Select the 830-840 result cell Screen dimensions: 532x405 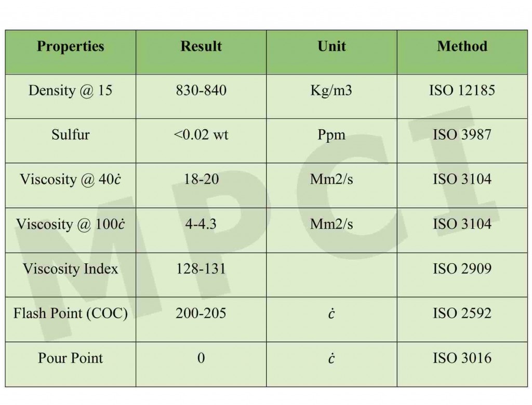click(201, 91)
